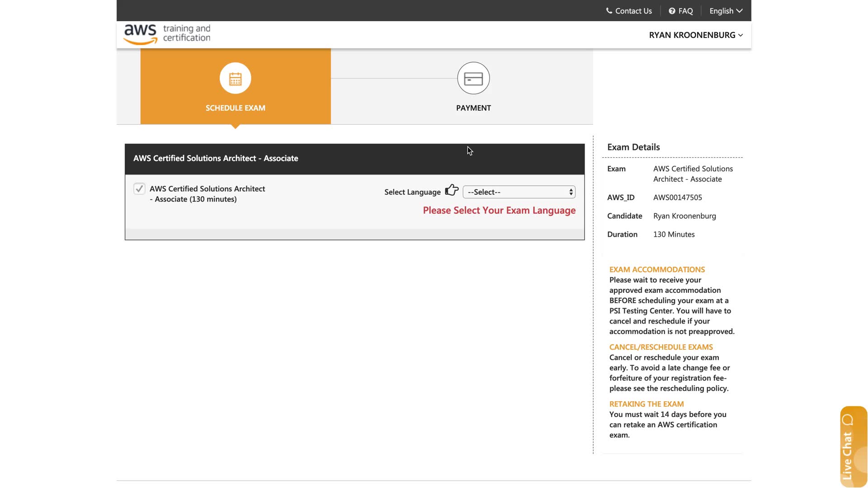Open the Ryan Kroonenburg account menu
Screen dimensions: 868x488
pyautogui.click(x=695, y=35)
